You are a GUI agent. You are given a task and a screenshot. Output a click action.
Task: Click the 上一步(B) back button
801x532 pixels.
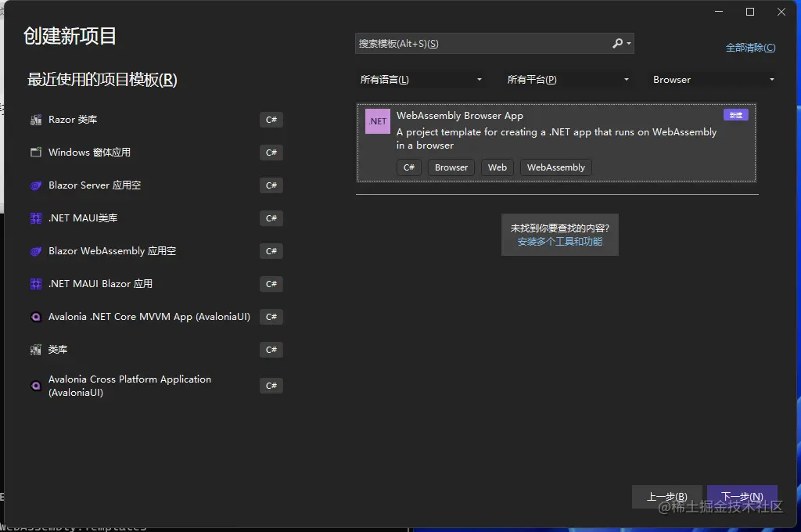pos(667,497)
